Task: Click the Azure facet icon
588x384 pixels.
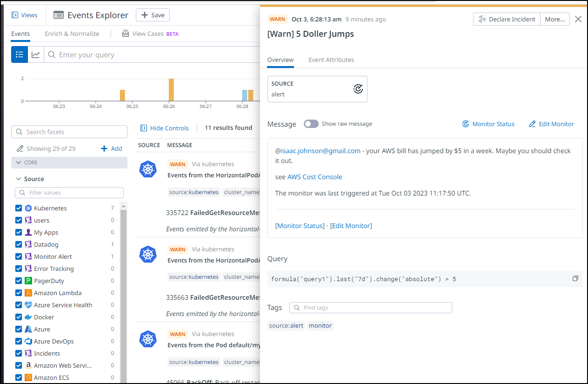Action: [x=28, y=329]
